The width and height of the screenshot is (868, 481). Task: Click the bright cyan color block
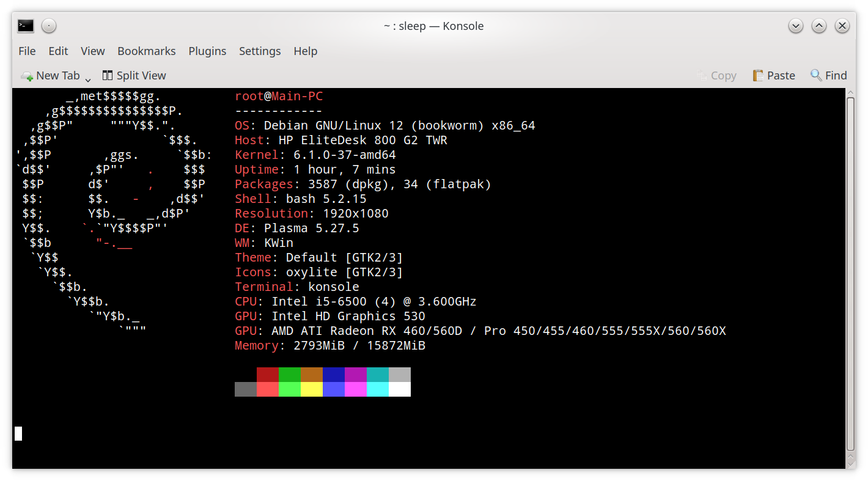[x=378, y=389]
